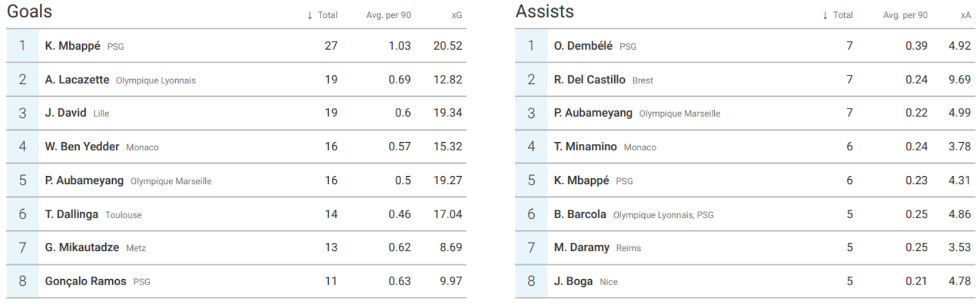This screenshot has height=306, width=980.
Task: Click R. Del Castillo player name
Action: coord(589,80)
